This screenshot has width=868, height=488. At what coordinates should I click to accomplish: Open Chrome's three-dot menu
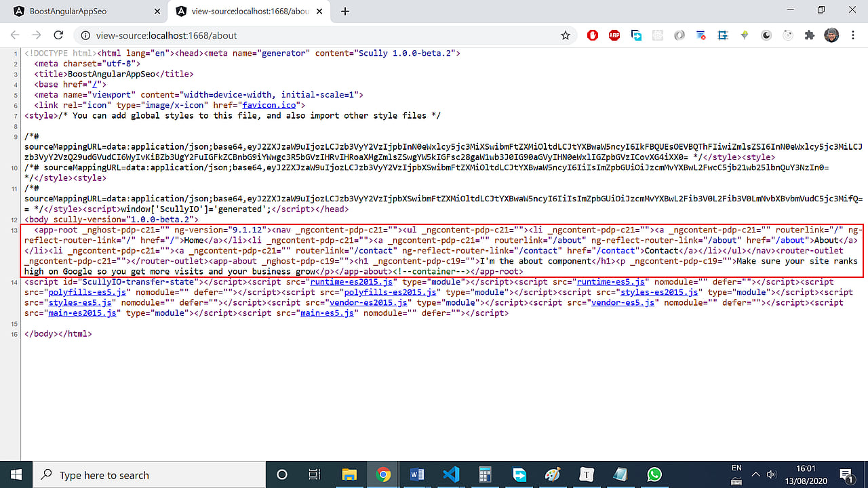tap(853, 35)
